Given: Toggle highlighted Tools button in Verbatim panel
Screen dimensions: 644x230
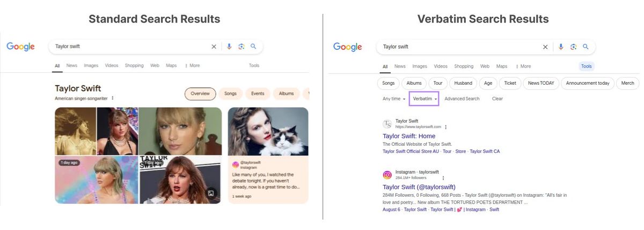Looking at the screenshot, I should tap(587, 66).
